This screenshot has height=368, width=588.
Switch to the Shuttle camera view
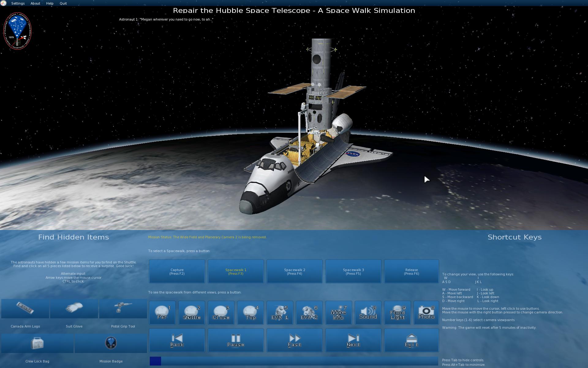click(x=192, y=312)
